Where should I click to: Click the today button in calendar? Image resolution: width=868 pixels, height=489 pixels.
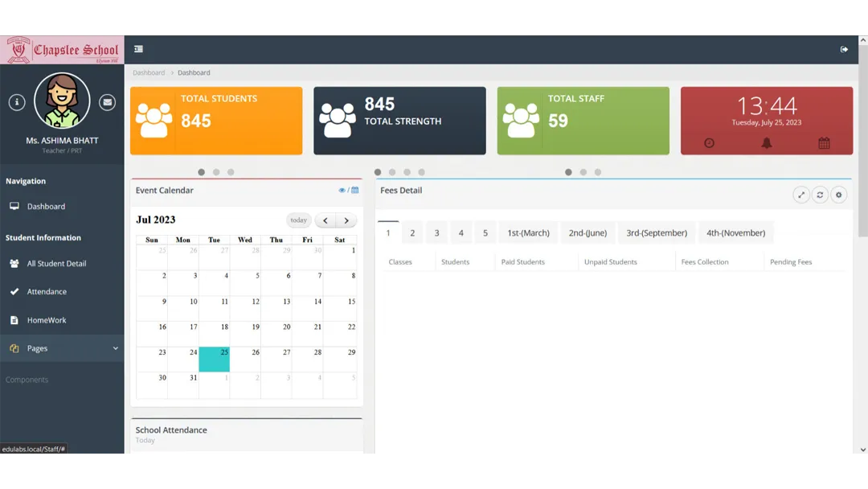click(299, 220)
